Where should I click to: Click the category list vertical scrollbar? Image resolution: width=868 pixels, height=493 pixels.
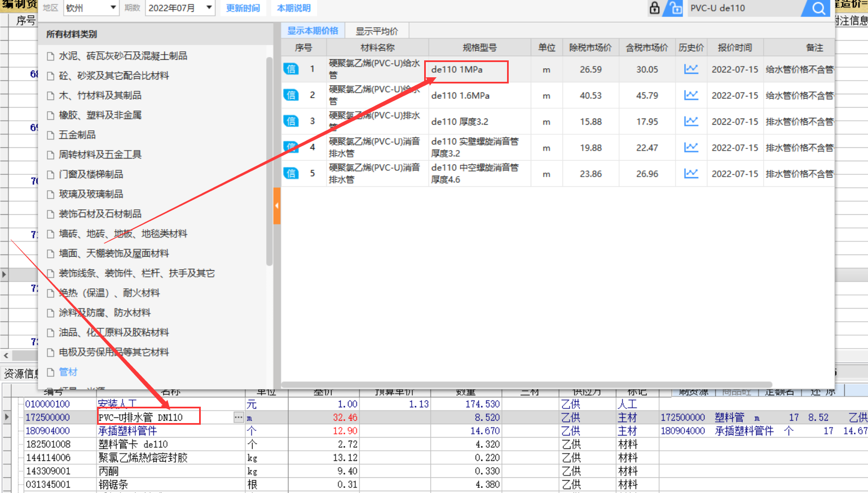point(270,161)
